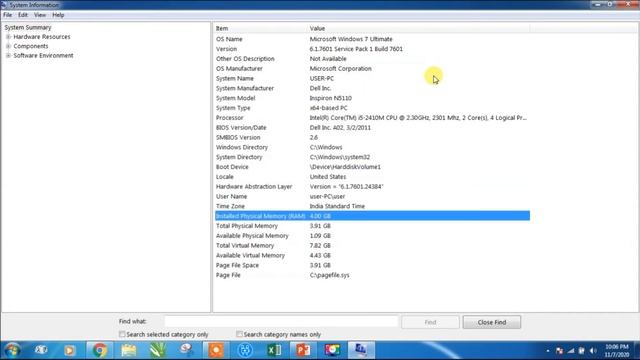Click the Close Find button
Image resolution: width=640 pixels, height=360 pixels.
coord(492,322)
